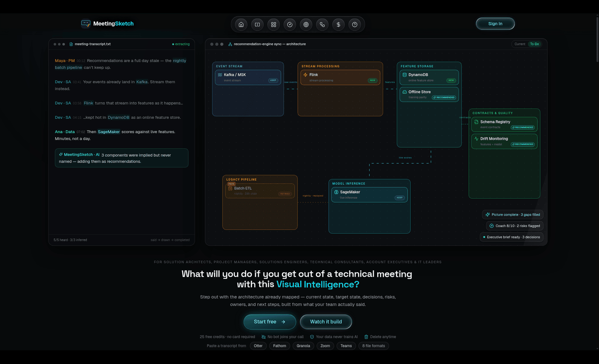Select the Teams transcript source chip
Image resolution: width=599 pixels, height=364 pixels.
tap(346, 346)
